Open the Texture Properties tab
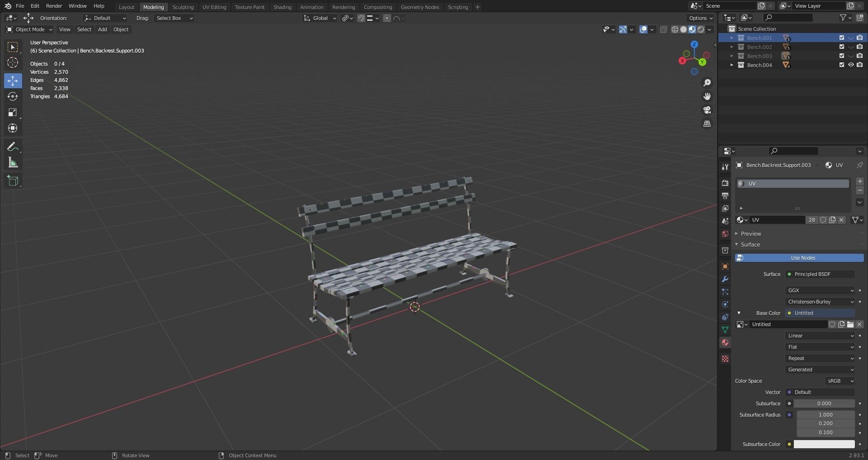The height and width of the screenshot is (460, 868). point(725,358)
